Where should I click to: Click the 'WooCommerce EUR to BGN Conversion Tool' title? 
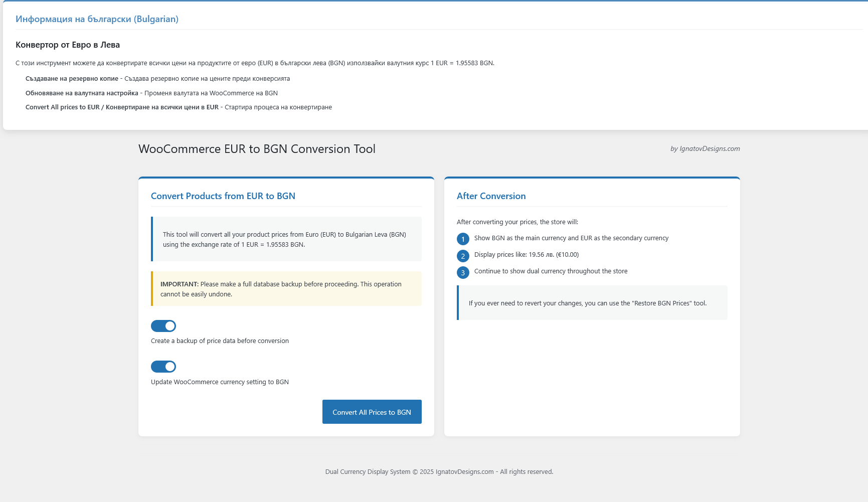[x=257, y=149]
